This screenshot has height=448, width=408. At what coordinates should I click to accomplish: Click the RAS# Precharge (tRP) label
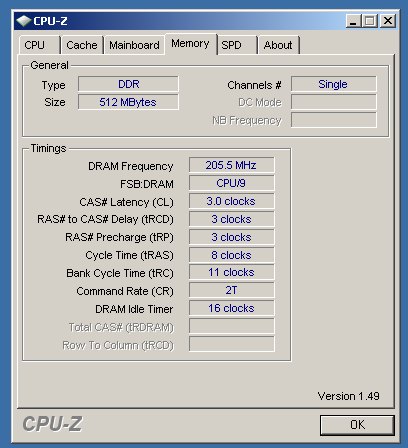coord(119,237)
